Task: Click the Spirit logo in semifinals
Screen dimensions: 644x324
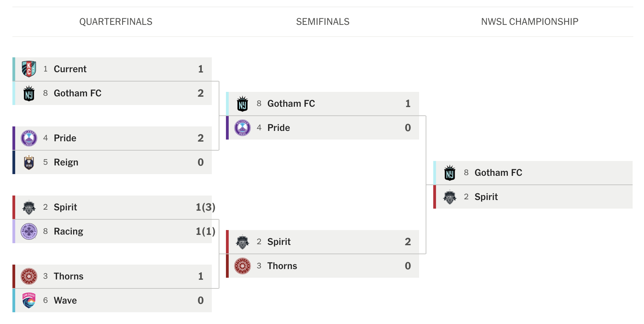Action: tap(242, 242)
